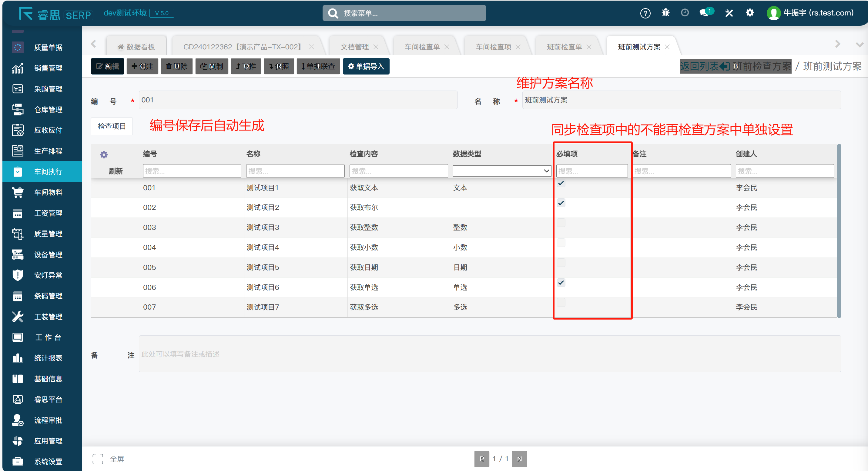Screen dimensions: 868x471
Task: Open 质量管理 in the sidebar menu
Action: [x=48, y=234]
